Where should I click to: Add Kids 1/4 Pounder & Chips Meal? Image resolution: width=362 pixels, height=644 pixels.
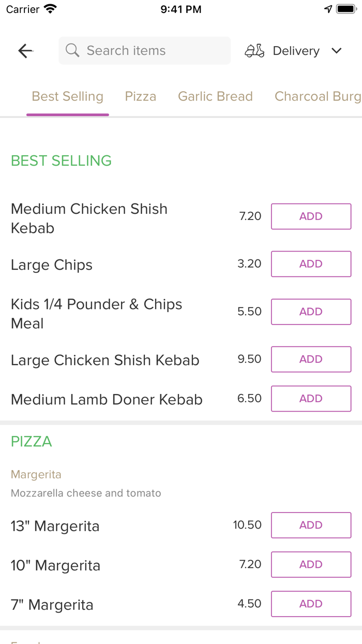[x=311, y=312]
